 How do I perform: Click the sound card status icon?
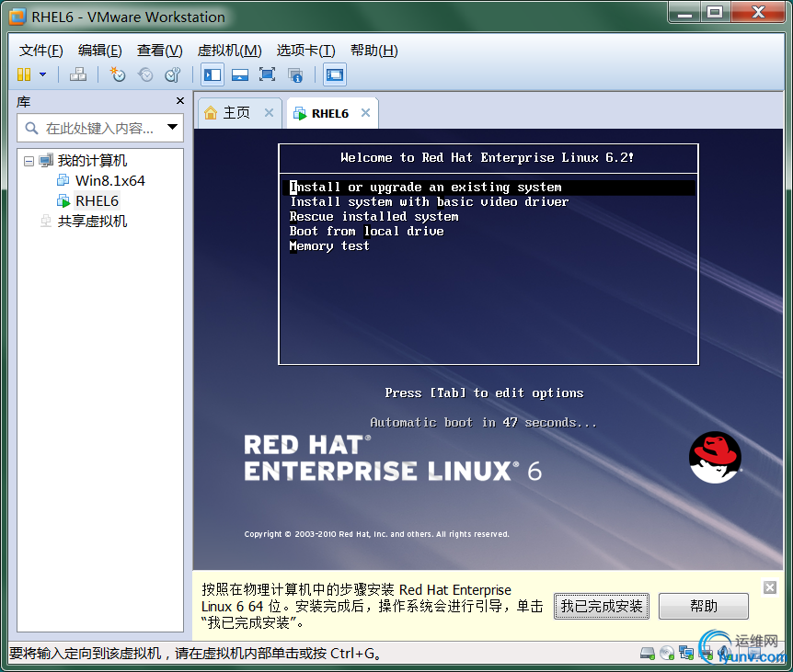[724, 654]
